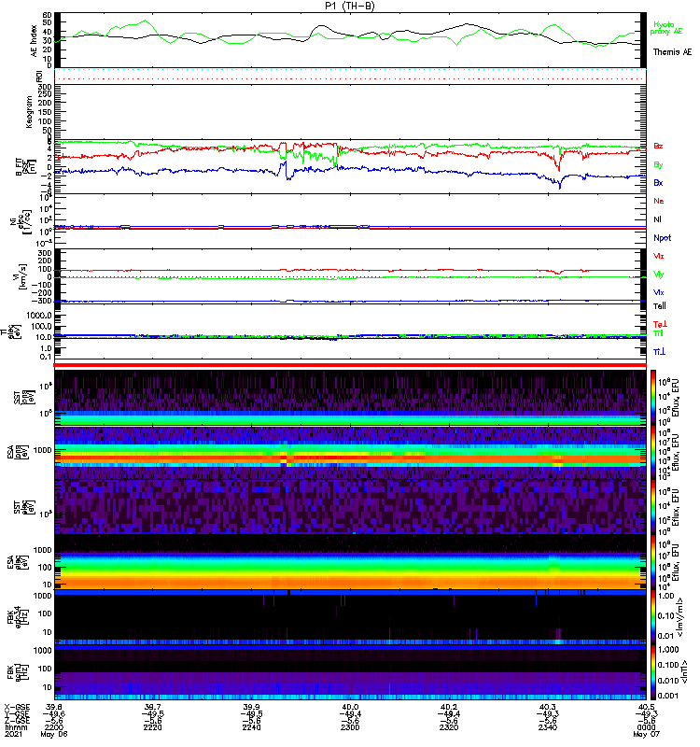Click the "B_FIT GSE [nT]" axis label

(26, 166)
